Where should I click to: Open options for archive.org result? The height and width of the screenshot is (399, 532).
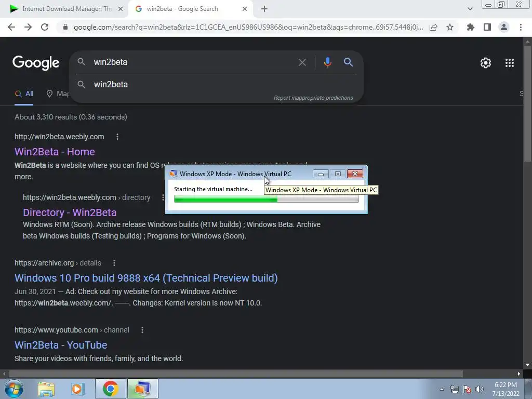pos(114,263)
